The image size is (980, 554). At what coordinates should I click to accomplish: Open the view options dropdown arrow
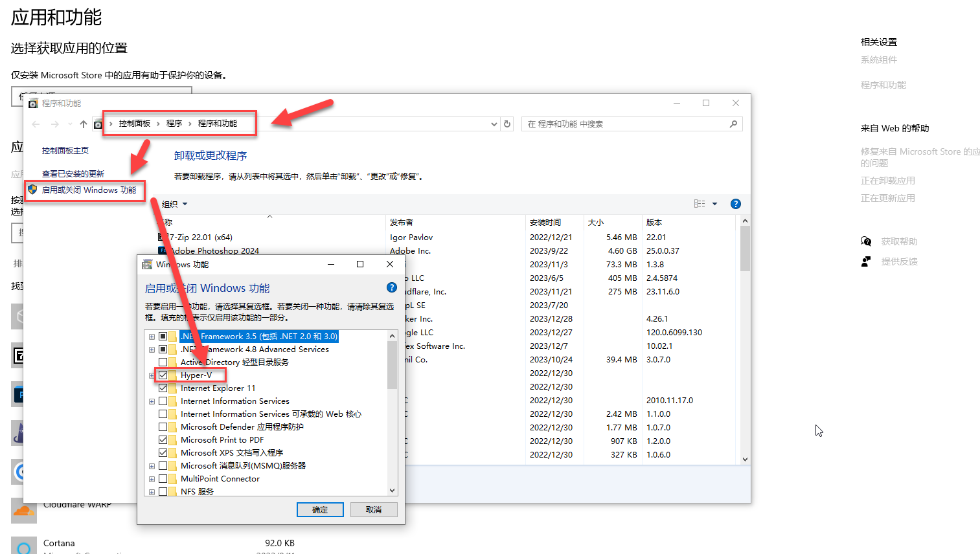[x=715, y=204]
